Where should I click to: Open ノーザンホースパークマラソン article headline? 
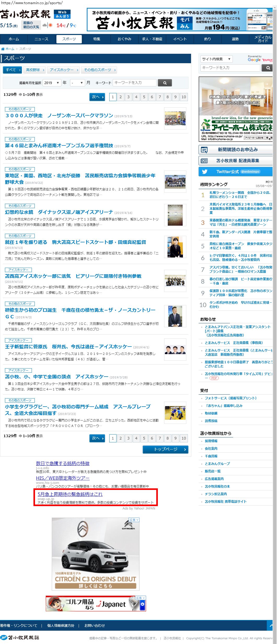click(59, 116)
